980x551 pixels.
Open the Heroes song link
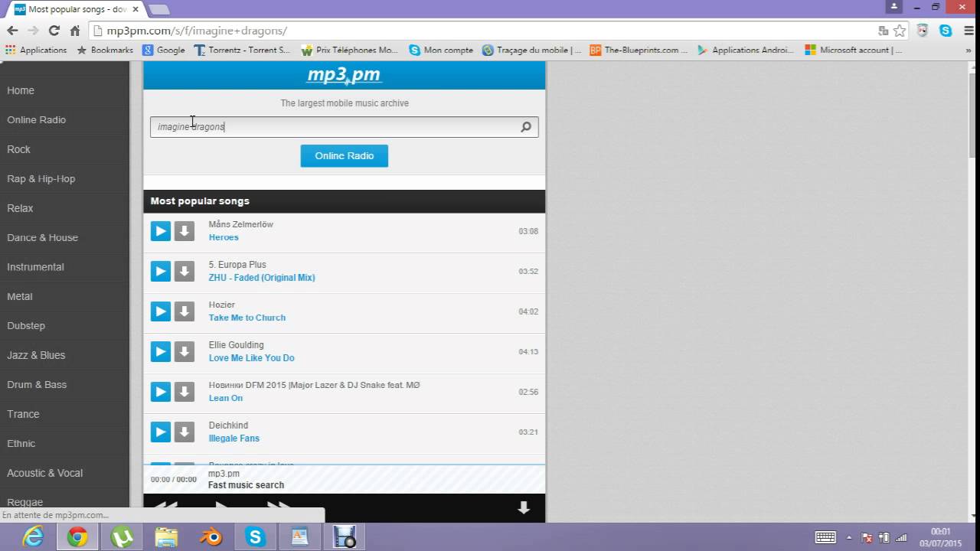coord(224,237)
